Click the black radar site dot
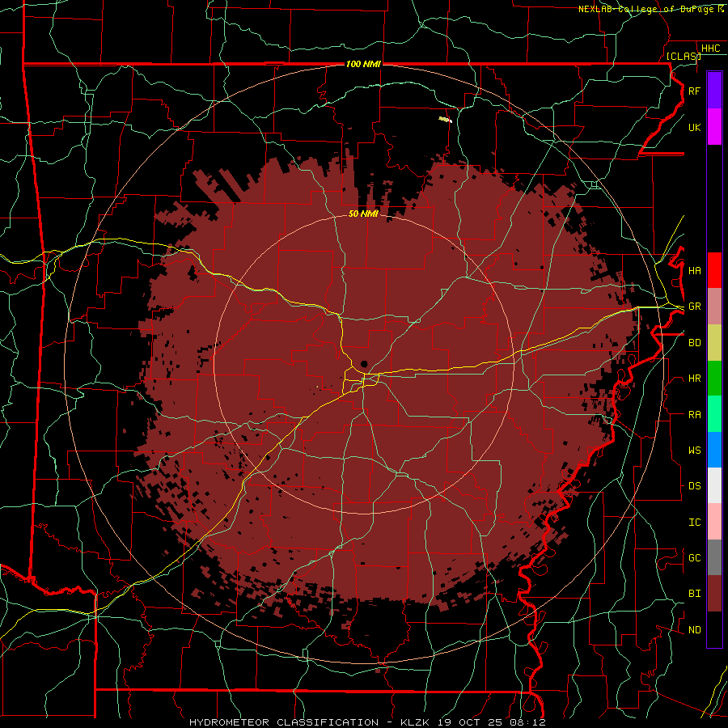Viewport: 728px width, 728px height. click(364, 364)
